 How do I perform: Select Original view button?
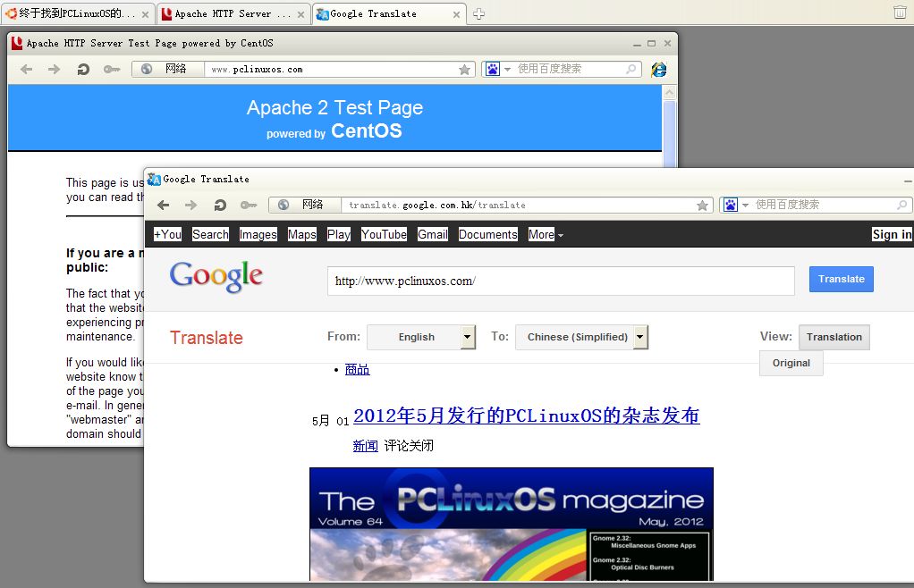click(791, 364)
